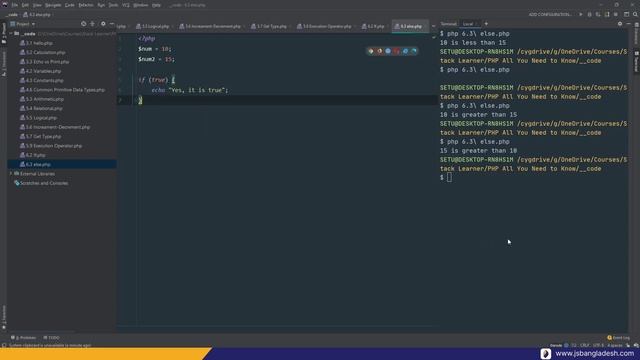The height and width of the screenshot is (360, 640).
Task: Click the Run button in the toolbar
Action: 581,15
